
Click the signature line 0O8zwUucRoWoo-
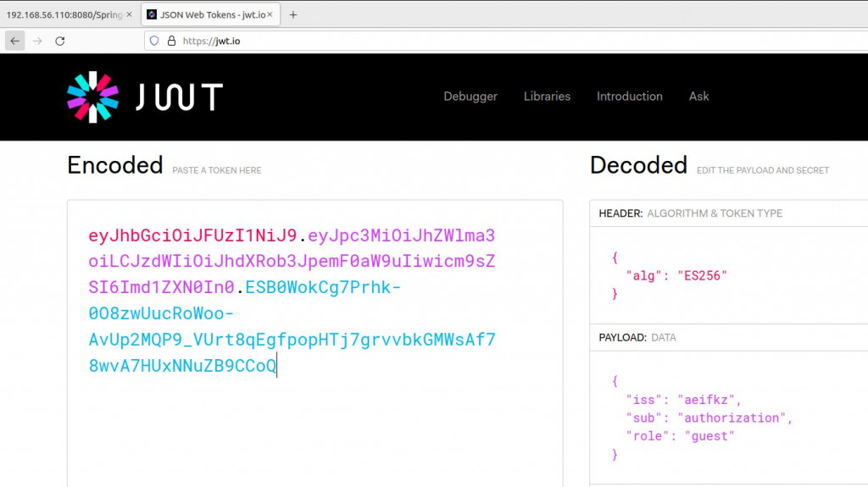tap(161, 313)
